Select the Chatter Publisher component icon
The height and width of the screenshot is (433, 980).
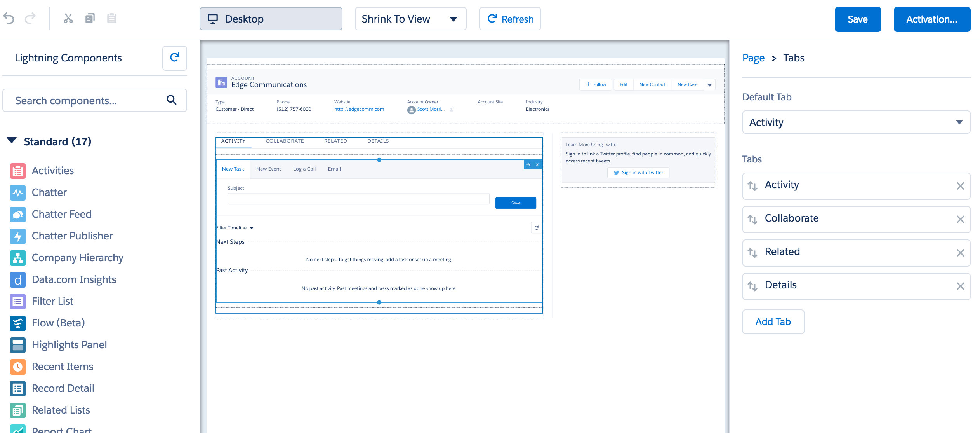(18, 236)
